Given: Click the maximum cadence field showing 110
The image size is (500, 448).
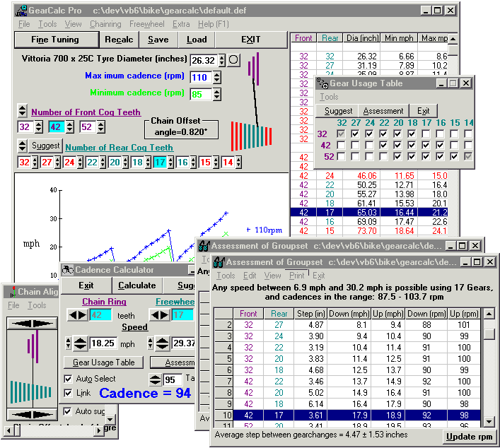Looking at the screenshot, I should pyautogui.click(x=201, y=78).
